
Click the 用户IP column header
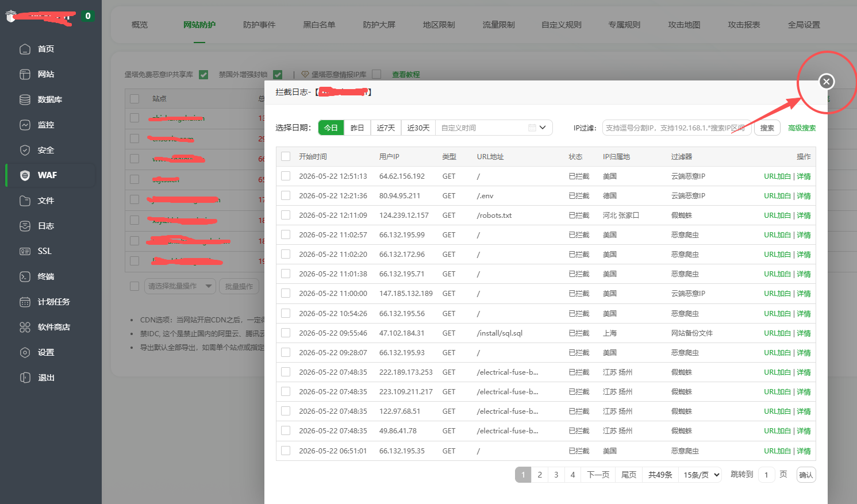coord(389,157)
